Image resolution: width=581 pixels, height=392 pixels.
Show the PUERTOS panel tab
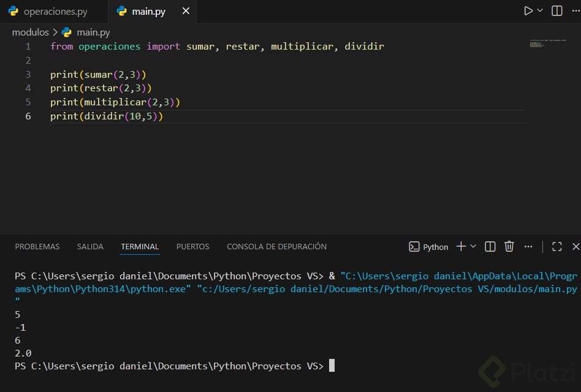[192, 246]
